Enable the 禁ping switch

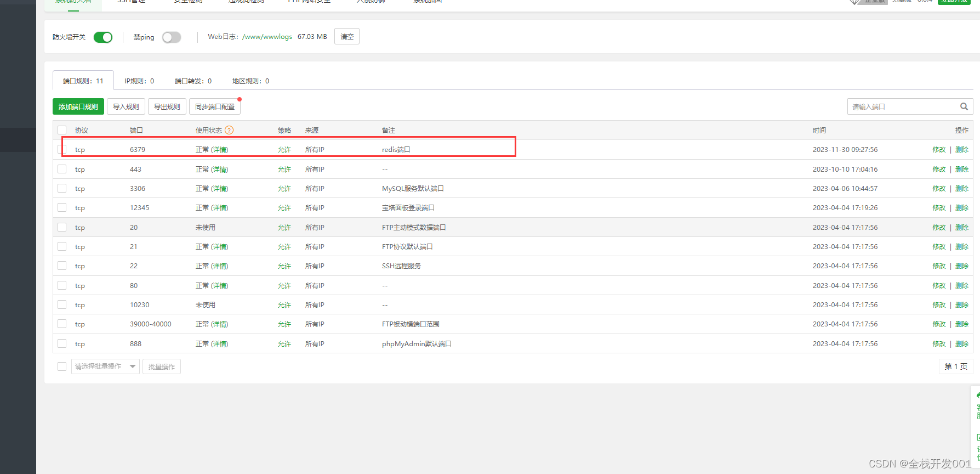point(172,37)
